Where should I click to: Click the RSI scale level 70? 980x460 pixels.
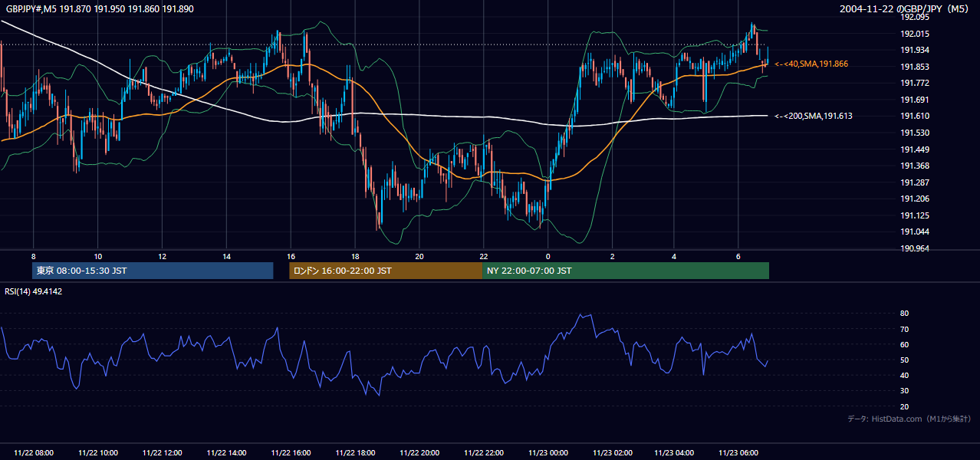(905, 329)
